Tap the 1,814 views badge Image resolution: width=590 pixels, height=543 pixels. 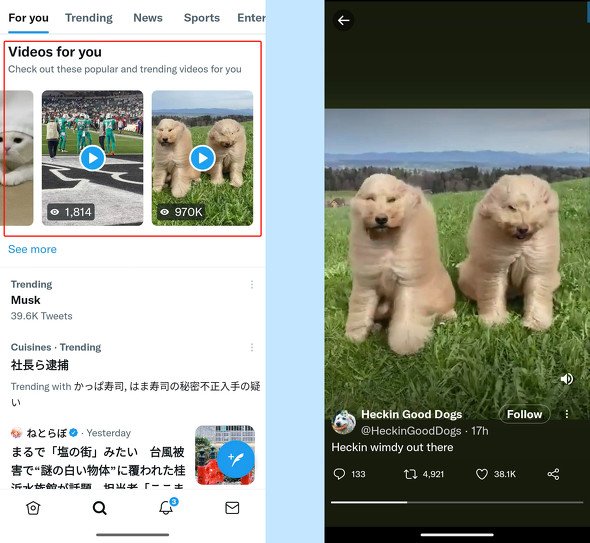coord(71,212)
